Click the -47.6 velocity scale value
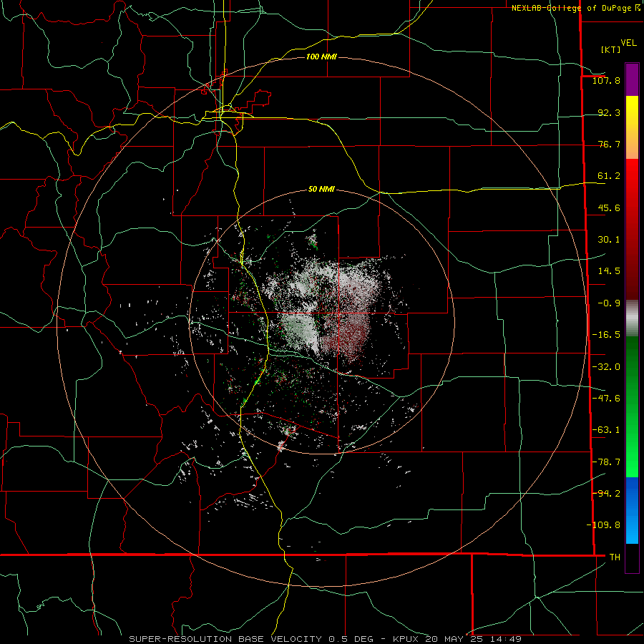This screenshot has width=644, height=644. point(606,399)
